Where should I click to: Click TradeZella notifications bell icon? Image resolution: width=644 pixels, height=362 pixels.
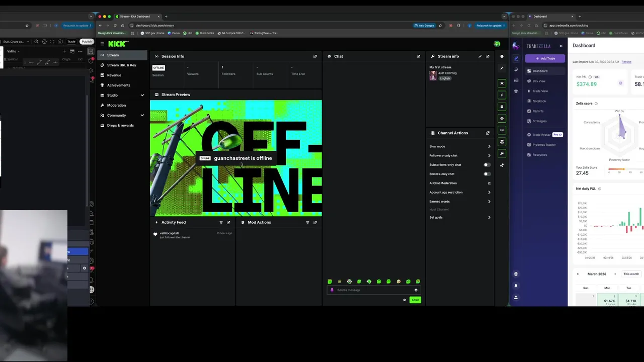516,286
